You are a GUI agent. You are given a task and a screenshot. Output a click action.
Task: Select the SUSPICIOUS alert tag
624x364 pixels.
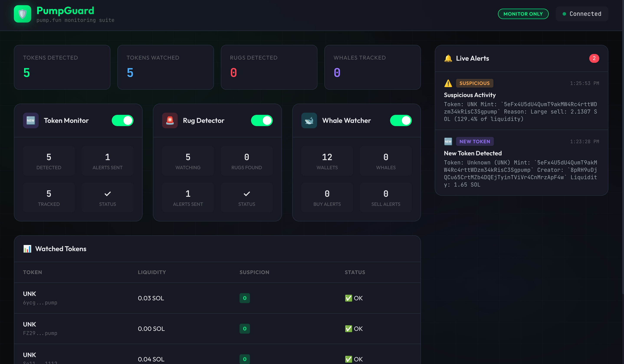474,83
